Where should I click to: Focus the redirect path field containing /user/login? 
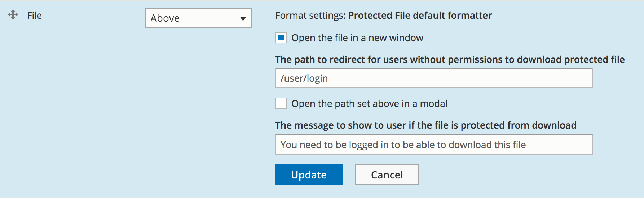(x=434, y=78)
